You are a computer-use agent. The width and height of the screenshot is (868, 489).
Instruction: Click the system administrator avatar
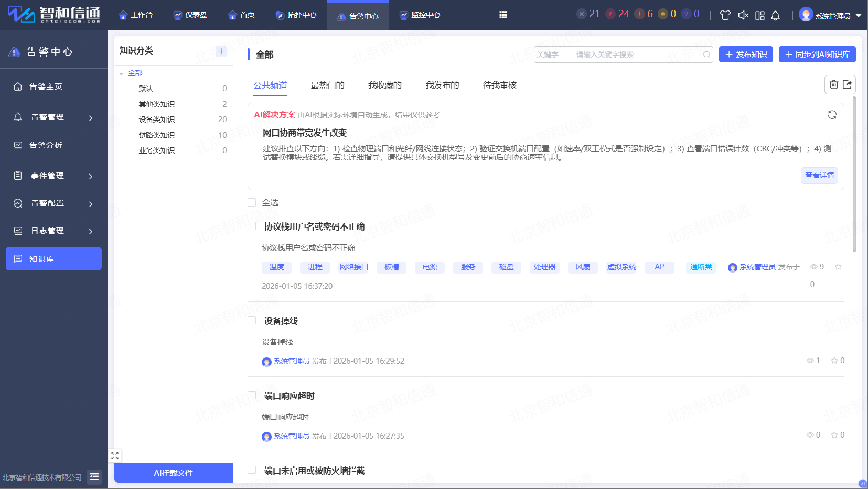tap(806, 15)
